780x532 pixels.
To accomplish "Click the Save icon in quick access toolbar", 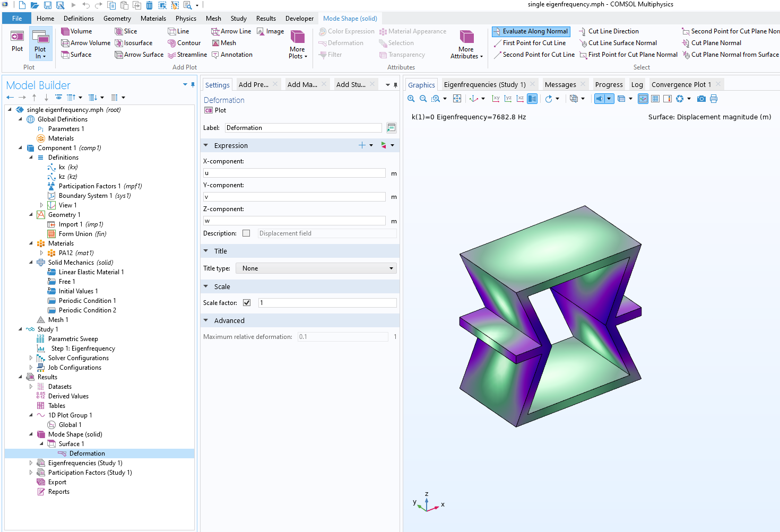I will coord(47,5).
